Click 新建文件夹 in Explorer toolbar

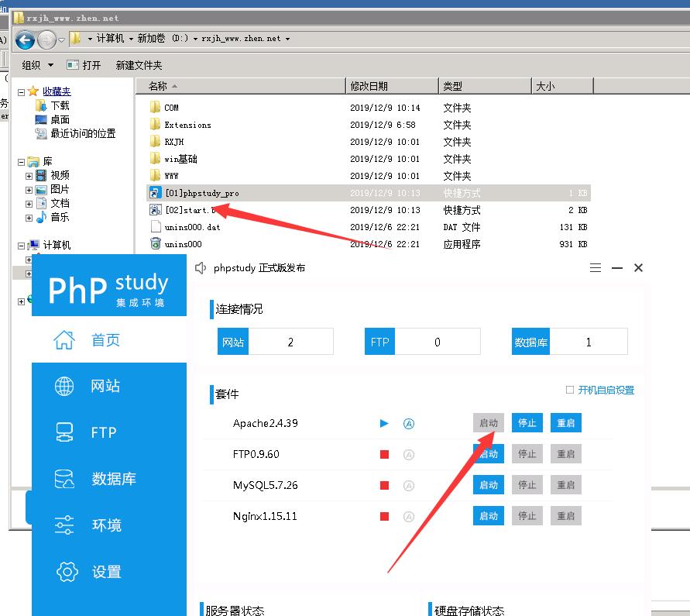pos(139,65)
